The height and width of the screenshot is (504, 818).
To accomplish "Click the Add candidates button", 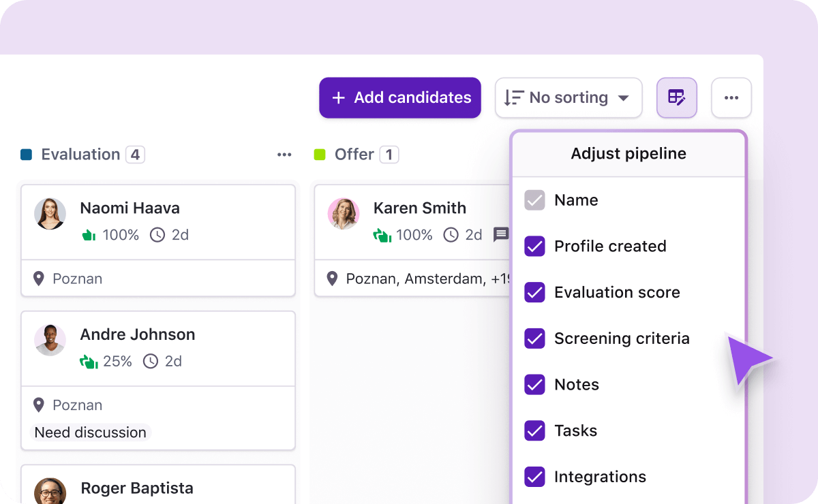I will pyautogui.click(x=399, y=97).
